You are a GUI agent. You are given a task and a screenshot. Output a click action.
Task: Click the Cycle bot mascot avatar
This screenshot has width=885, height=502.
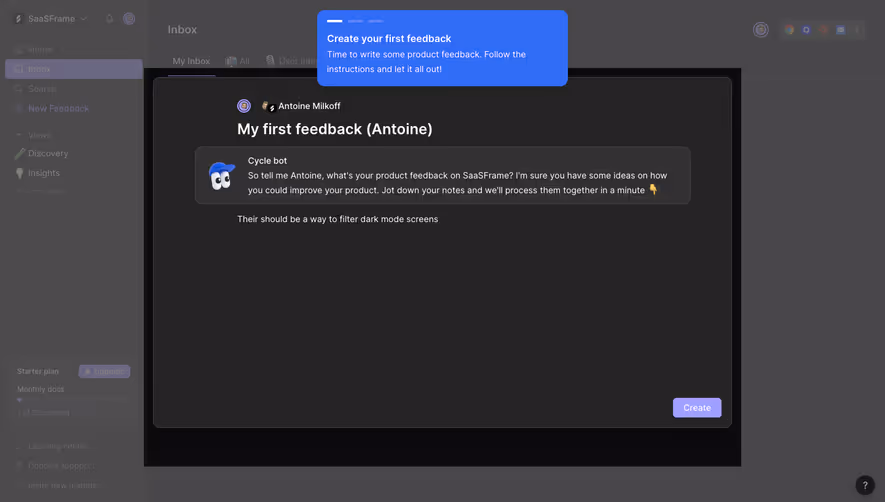[x=221, y=175]
